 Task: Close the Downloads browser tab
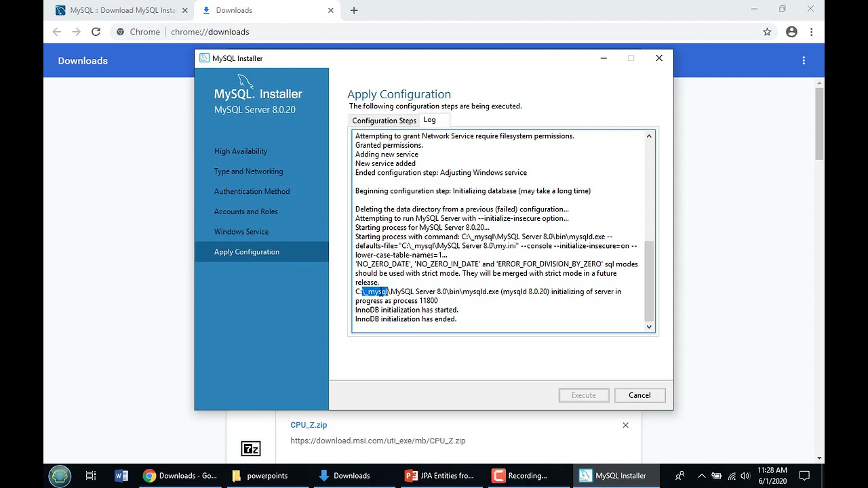point(331,10)
